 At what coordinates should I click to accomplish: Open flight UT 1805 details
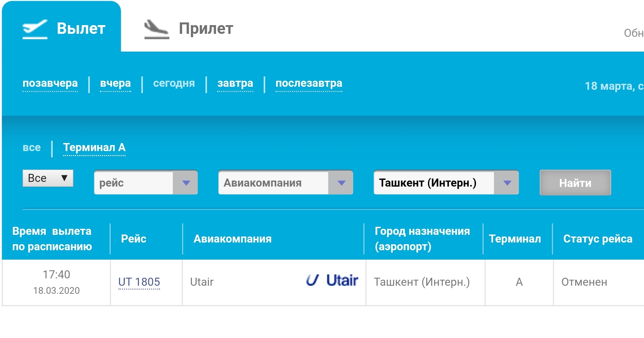139,282
